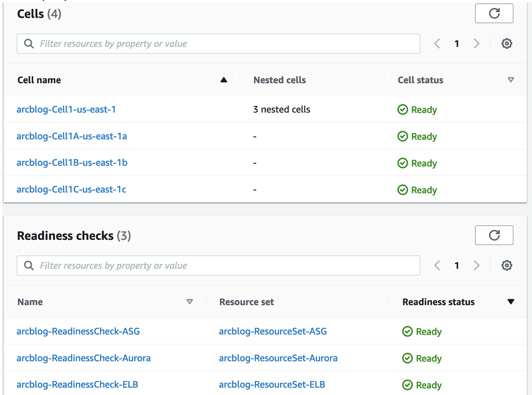Refresh the Cells table
The width and height of the screenshot is (532, 395).
coord(494,14)
